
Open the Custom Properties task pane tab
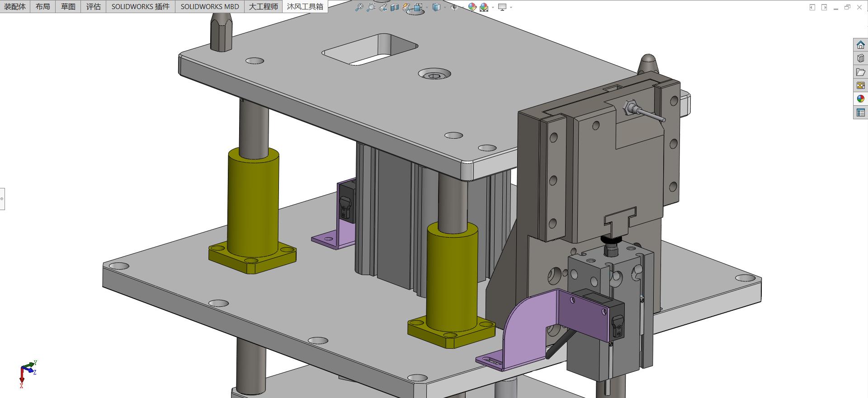(x=860, y=112)
